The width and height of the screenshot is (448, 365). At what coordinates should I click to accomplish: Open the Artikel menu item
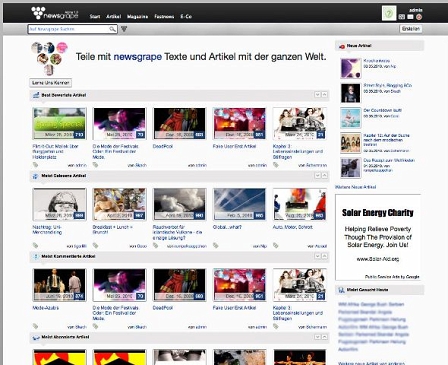point(114,16)
